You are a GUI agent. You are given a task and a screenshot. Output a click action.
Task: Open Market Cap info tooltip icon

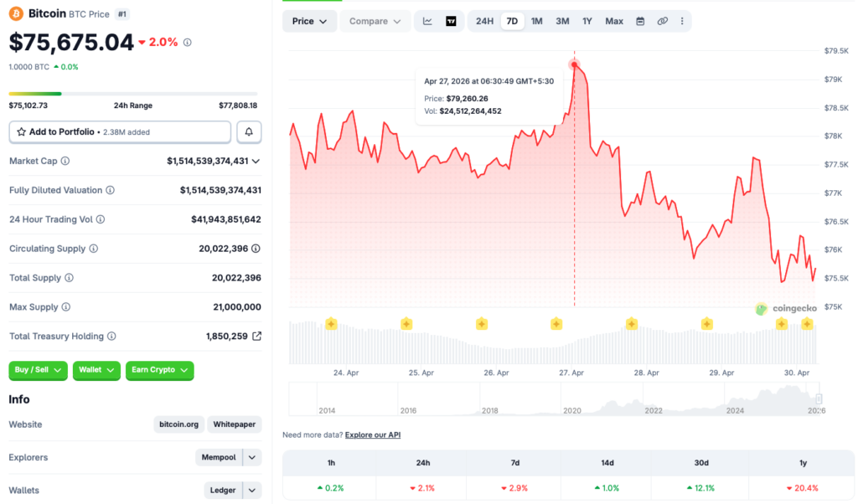(x=65, y=162)
